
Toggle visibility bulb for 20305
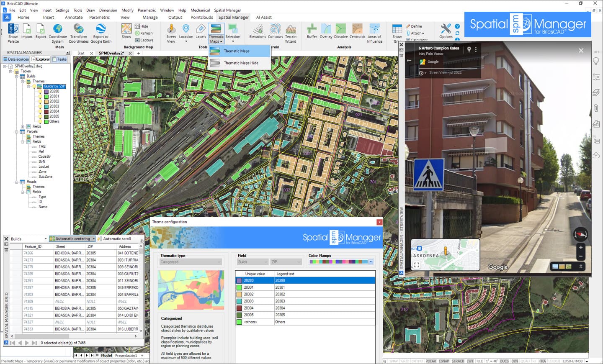pos(41,116)
